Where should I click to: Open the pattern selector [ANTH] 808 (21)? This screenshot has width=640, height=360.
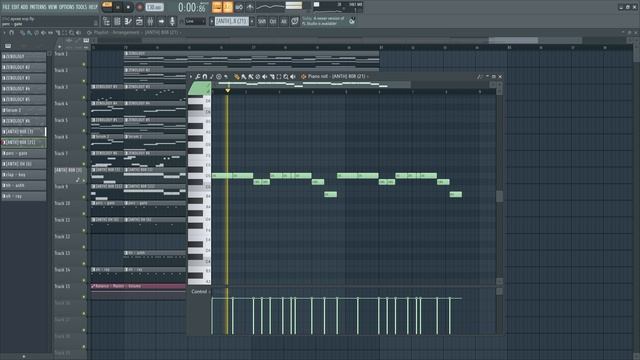(231, 21)
